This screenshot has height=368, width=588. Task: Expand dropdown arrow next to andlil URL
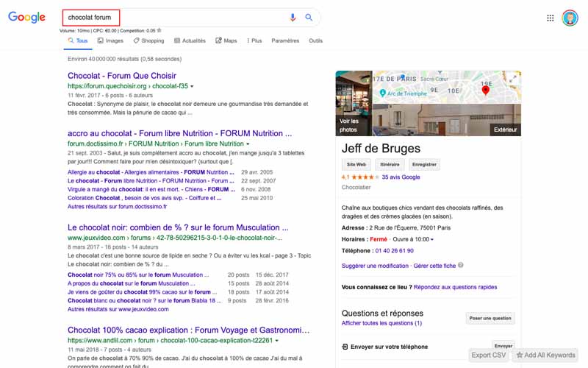pos(277,341)
